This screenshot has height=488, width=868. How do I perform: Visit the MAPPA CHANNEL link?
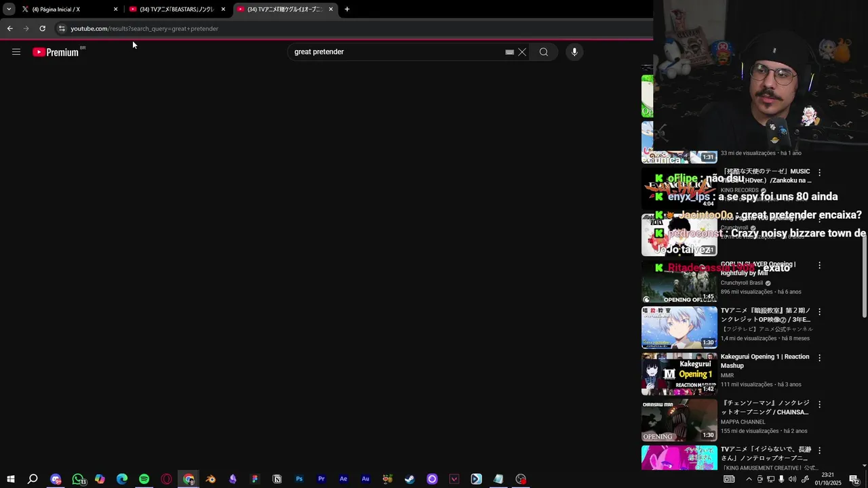point(743,422)
